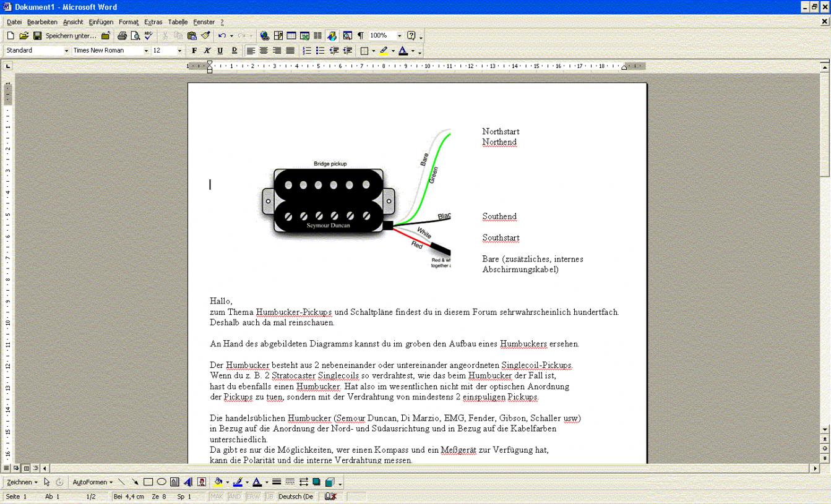This screenshot has width=831, height=504.
Task: Toggle paragraph marks display (¶)
Action: click(361, 36)
